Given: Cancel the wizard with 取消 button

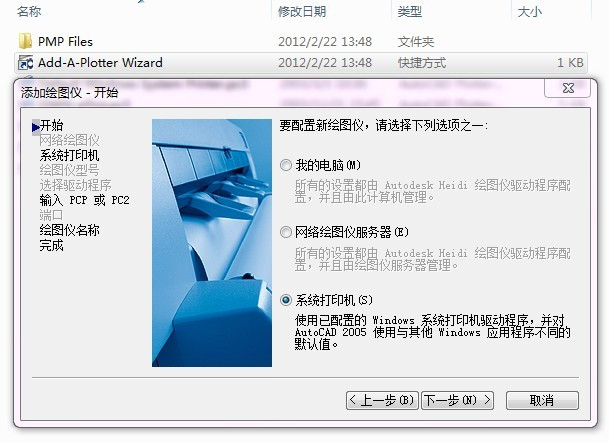Looking at the screenshot, I should pos(542,400).
